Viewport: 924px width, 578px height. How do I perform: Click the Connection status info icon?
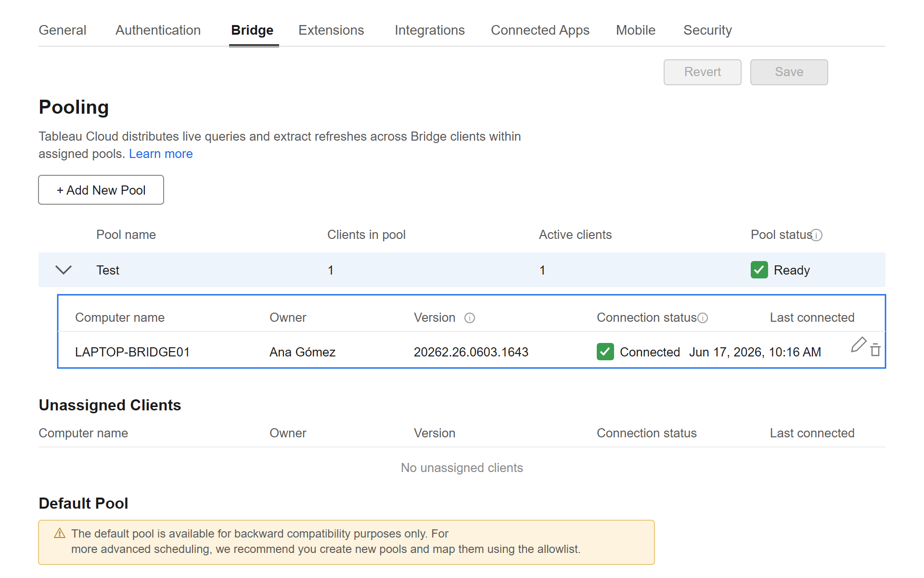703,318
